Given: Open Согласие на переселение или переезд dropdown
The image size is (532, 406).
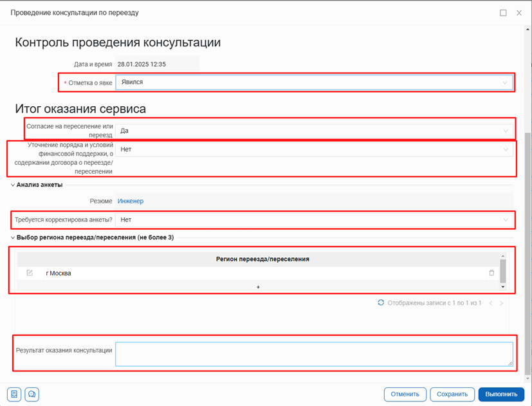Looking at the screenshot, I should pyautogui.click(x=314, y=131).
